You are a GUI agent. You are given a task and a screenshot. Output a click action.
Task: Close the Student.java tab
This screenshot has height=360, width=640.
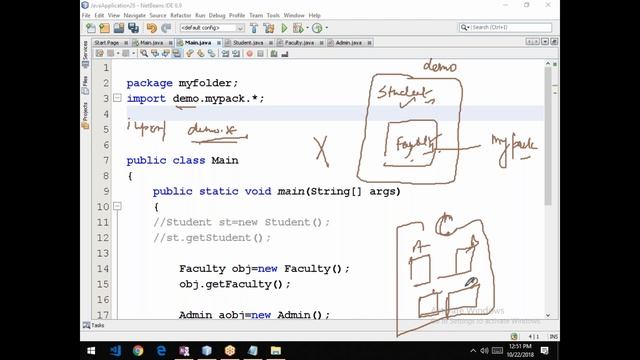point(271,42)
